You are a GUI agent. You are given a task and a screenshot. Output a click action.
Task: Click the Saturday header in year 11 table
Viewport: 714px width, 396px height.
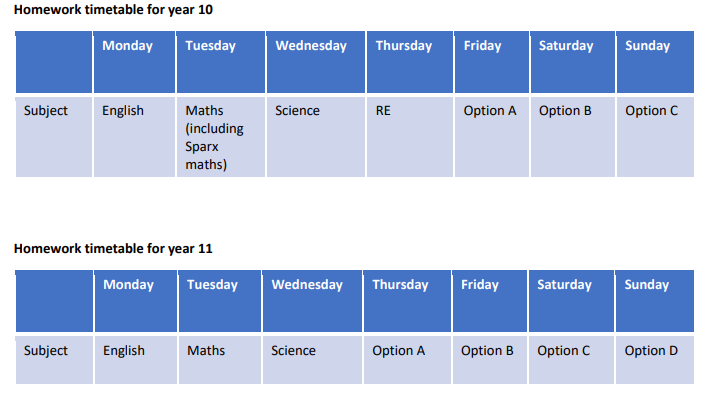point(571,301)
